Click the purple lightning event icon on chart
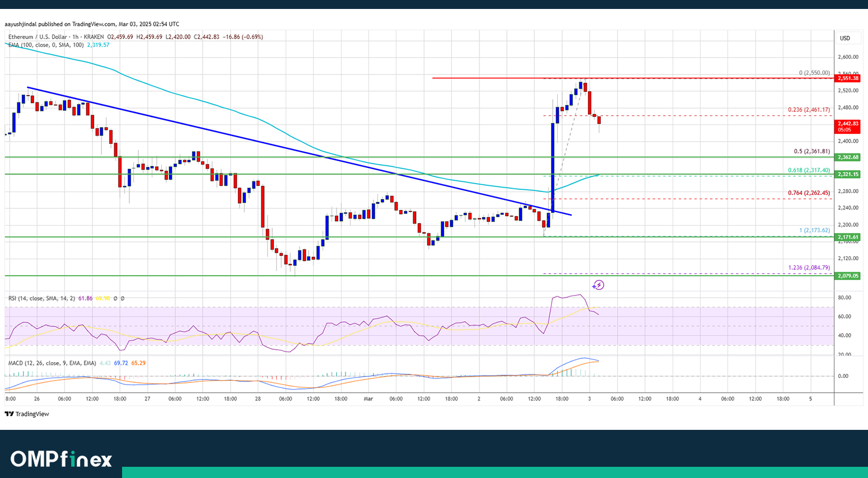 coord(598,285)
